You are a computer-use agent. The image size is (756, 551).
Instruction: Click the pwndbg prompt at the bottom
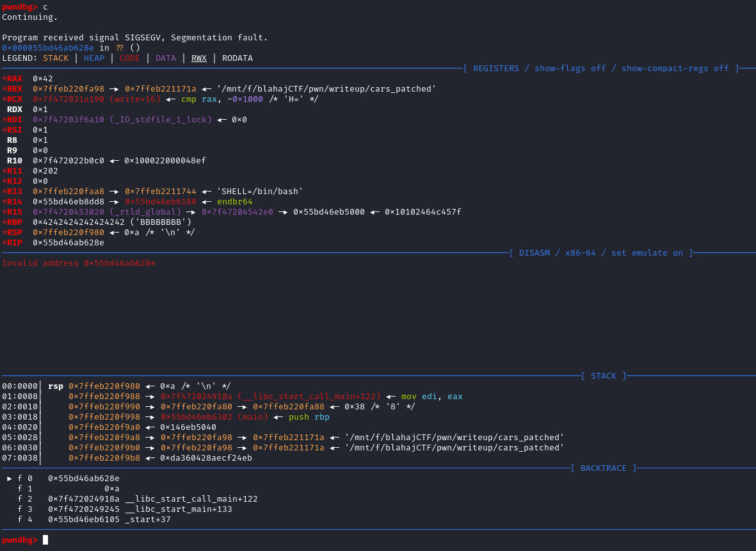click(x=19, y=539)
